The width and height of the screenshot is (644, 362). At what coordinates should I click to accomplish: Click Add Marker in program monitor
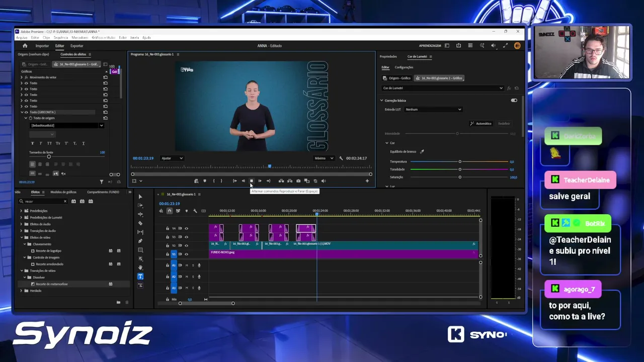(x=205, y=181)
